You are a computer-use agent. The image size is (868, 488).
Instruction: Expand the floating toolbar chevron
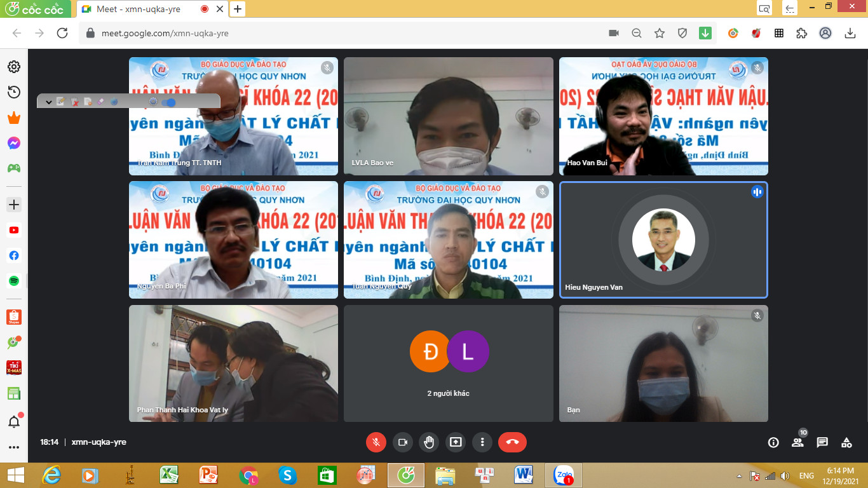[x=49, y=102]
